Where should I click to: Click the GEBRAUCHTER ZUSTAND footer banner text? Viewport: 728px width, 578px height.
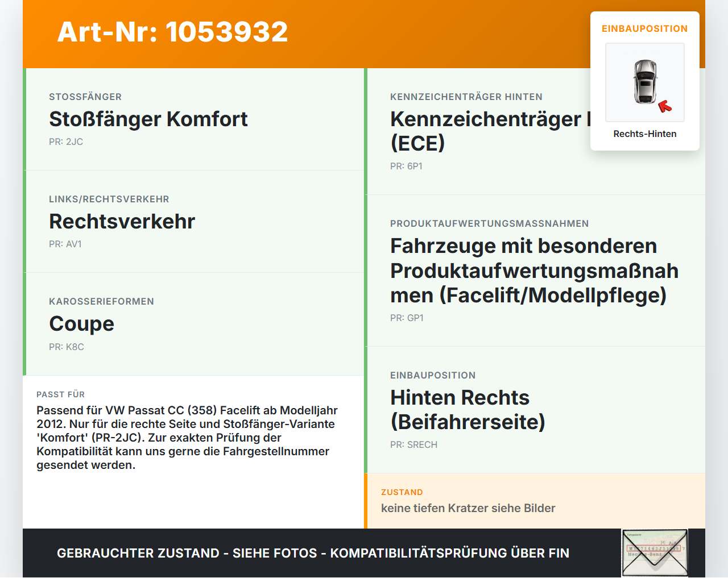pyautogui.click(x=313, y=553)
